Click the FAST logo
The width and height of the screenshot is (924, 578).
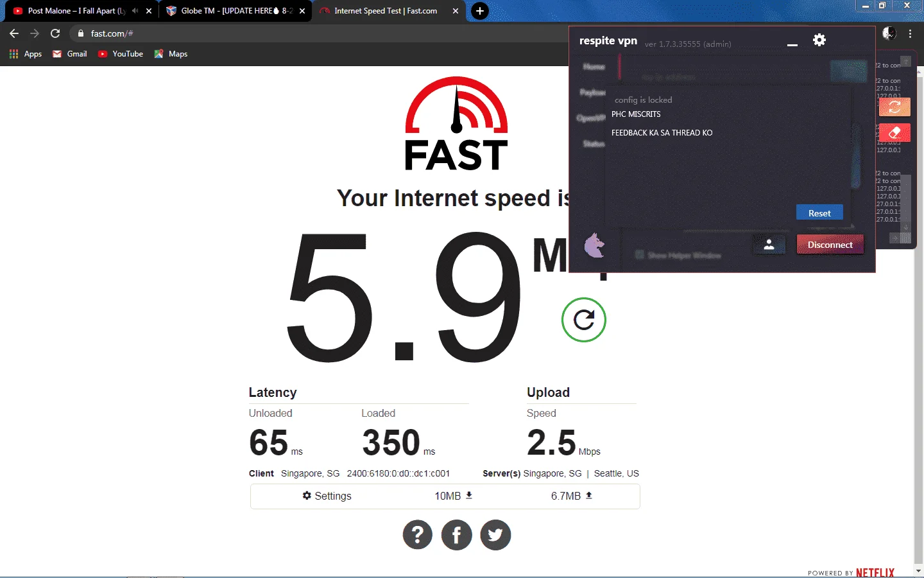point(456,123)
